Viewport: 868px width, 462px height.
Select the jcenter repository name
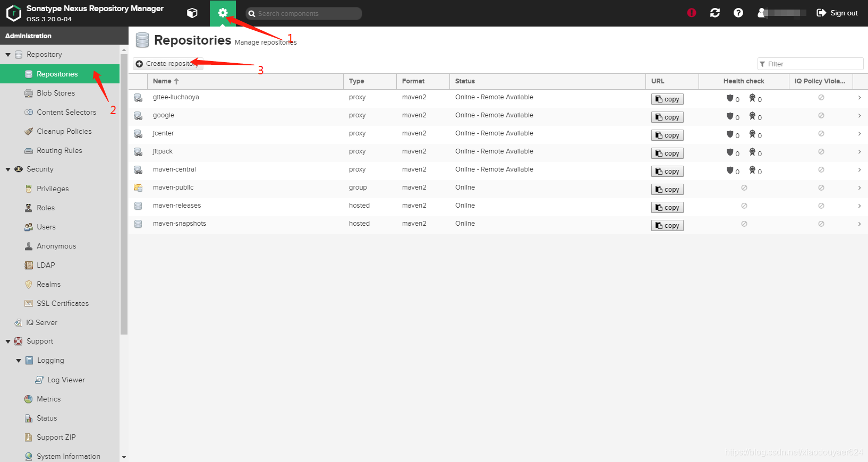163,133
